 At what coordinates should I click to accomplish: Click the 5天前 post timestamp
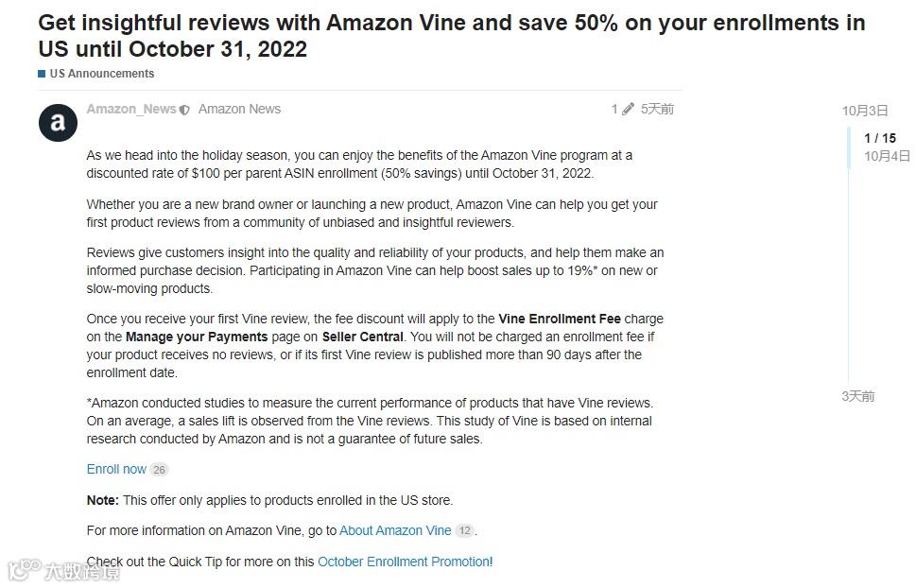(x=657, y=109)
